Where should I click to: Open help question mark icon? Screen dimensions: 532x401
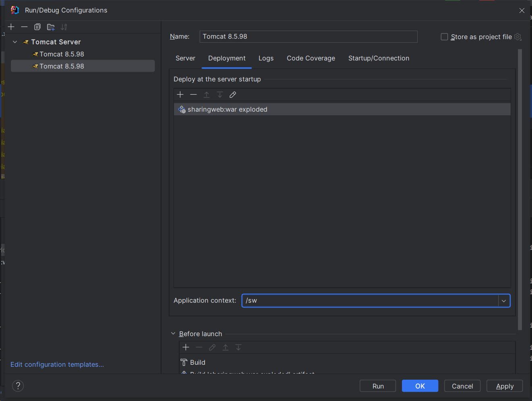pos(18,386)
